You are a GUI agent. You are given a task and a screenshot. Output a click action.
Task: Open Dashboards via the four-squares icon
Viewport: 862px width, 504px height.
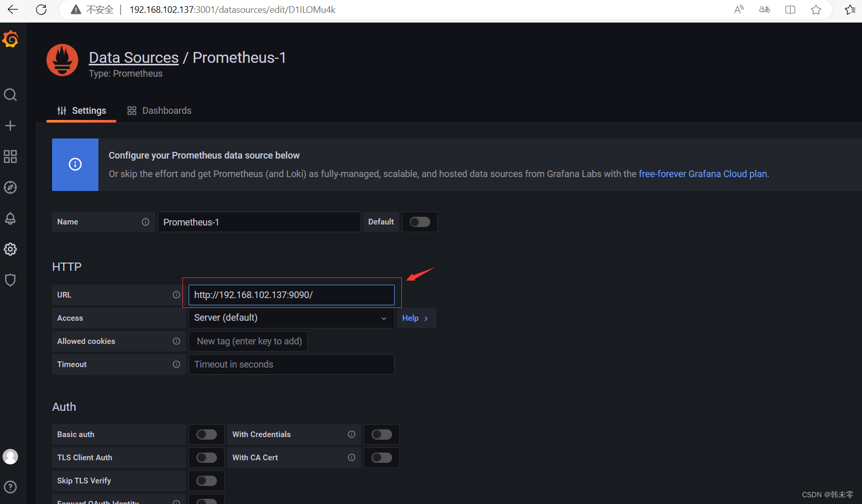tap(10, 157)
